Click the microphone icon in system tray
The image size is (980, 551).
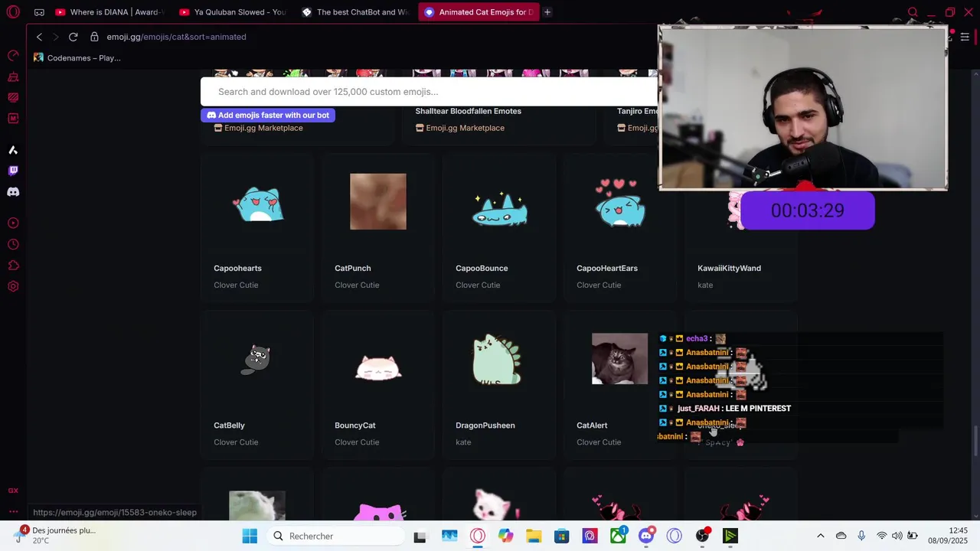(x=861, y=536)
